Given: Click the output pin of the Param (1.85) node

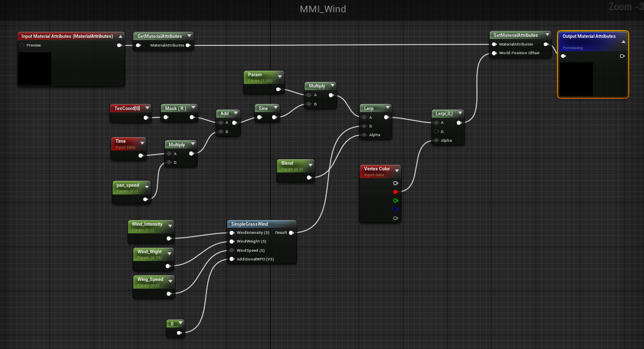Looking at the screenshot, I should coord(278,89).
